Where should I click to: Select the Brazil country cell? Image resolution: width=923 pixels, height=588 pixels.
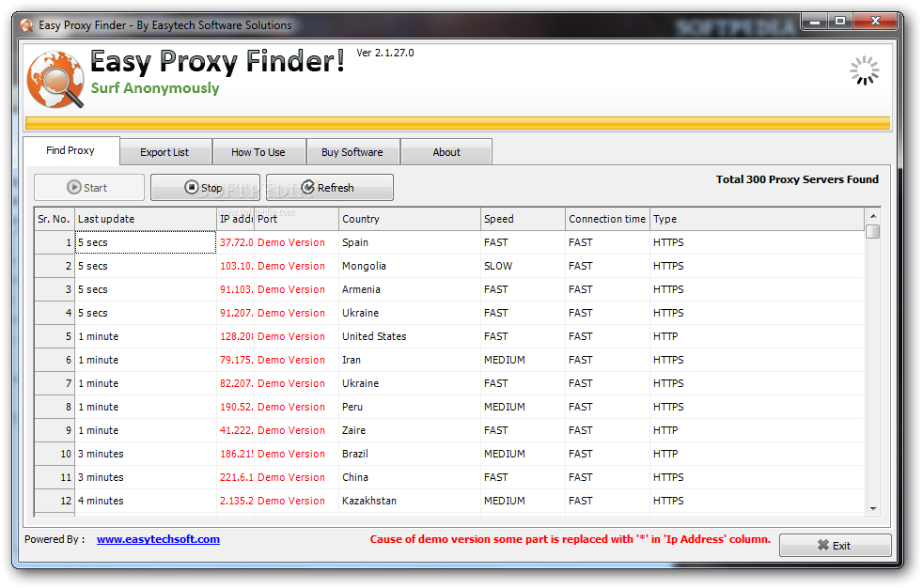410,454
